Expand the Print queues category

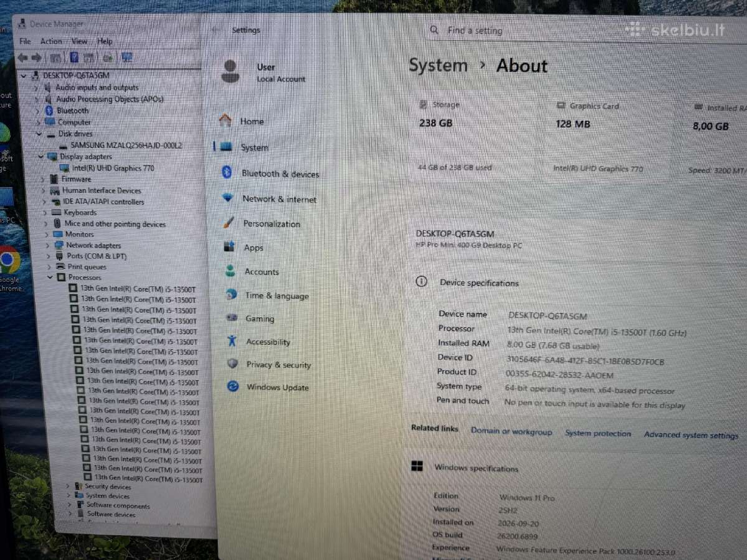[x=49, y=267]
